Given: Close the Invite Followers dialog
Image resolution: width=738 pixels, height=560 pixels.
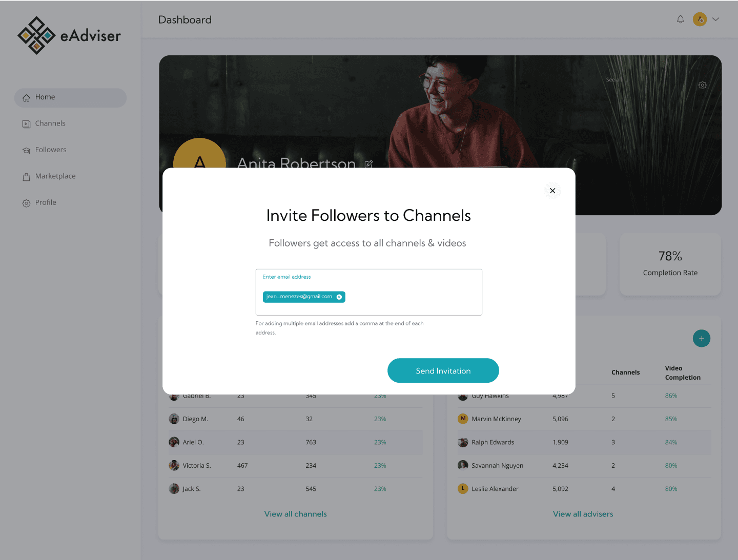Looking at the screenshot, I should 552,190.
